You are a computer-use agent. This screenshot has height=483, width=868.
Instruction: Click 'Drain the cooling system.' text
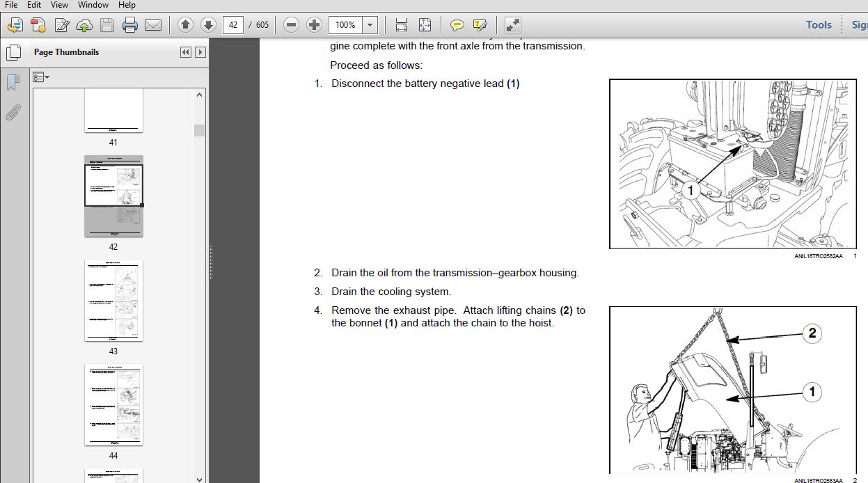click(391, 292)
